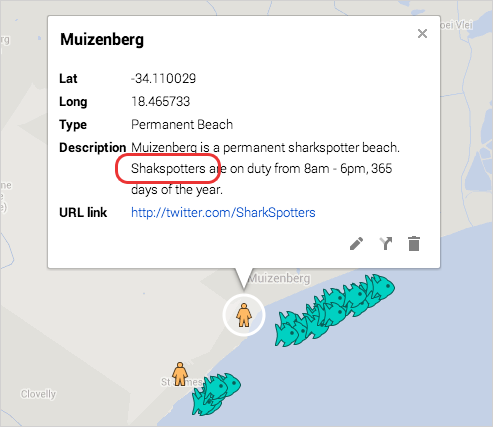Click the Muizenberg info window title
The height and width of the screenshot is (427, 493).
coord(102,40)
